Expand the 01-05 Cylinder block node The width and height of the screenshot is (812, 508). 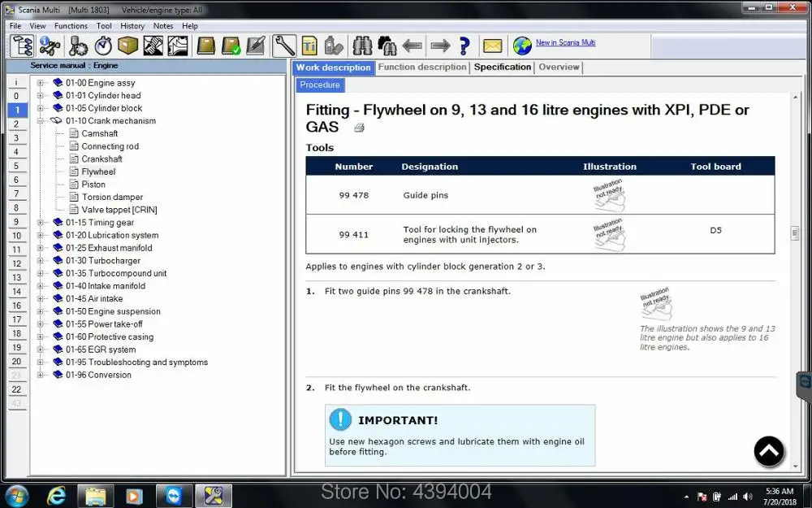[40, 108]
